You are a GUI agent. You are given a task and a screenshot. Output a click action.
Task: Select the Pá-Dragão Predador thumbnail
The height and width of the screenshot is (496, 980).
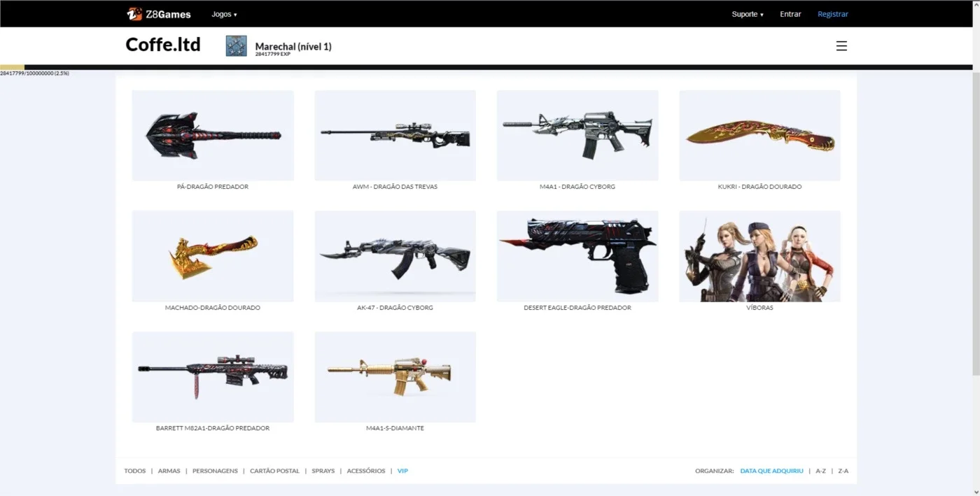click(x=213, y=135)
